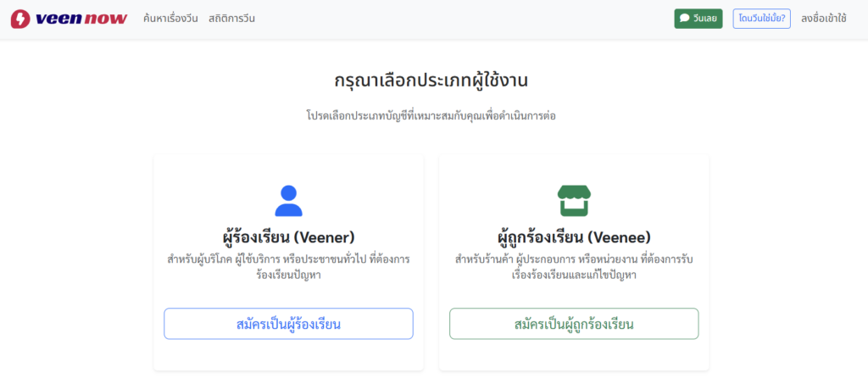The image size is (868, 384).
Task: Click the Veenee description about ร้านค้า
Action: [x=574, y=266]
